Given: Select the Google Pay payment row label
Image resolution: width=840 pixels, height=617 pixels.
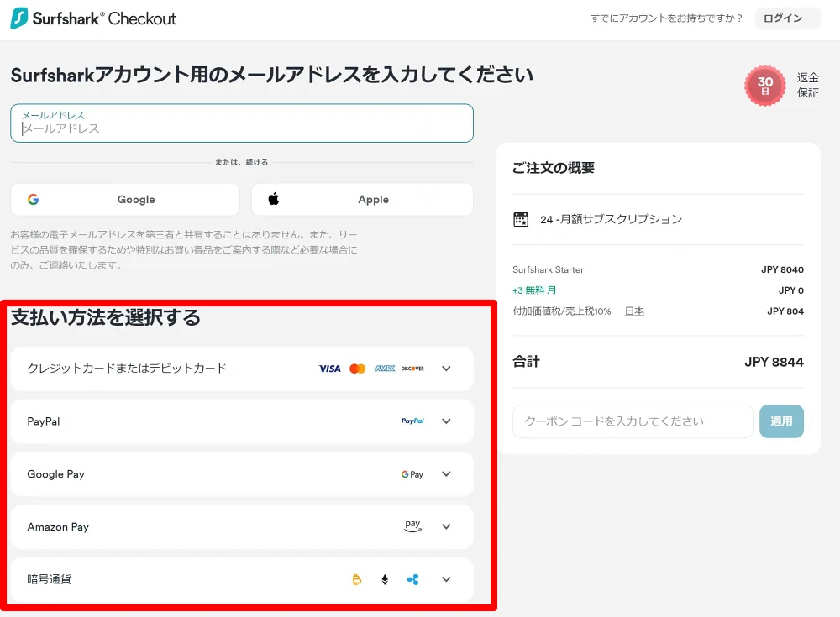Looking at the screenshot, I should pos(55,474).
